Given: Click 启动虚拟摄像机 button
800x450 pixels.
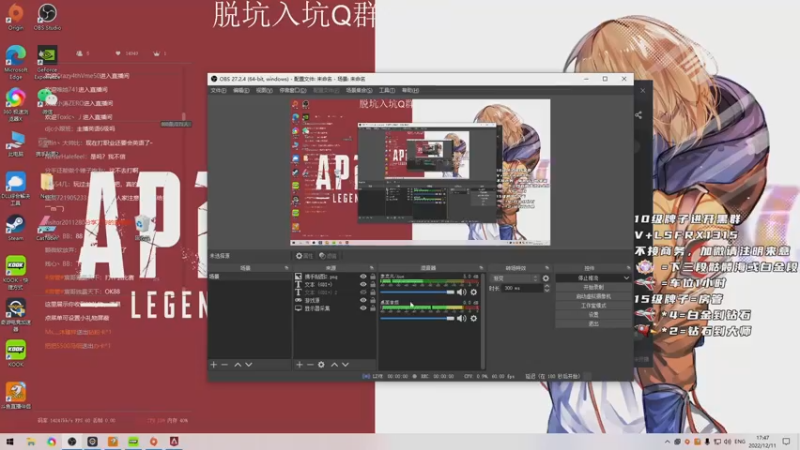Looking at the screenshot, I should 593,296.
